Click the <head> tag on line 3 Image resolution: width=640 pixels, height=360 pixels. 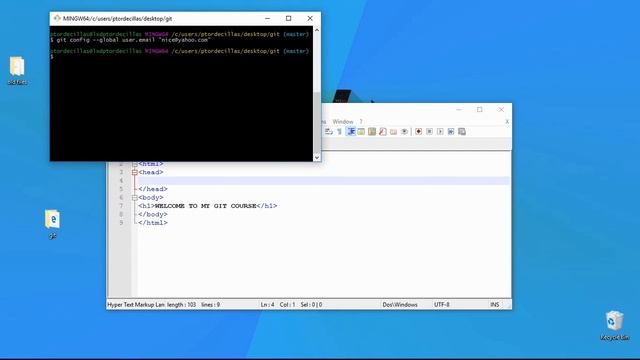pos(151,172)
